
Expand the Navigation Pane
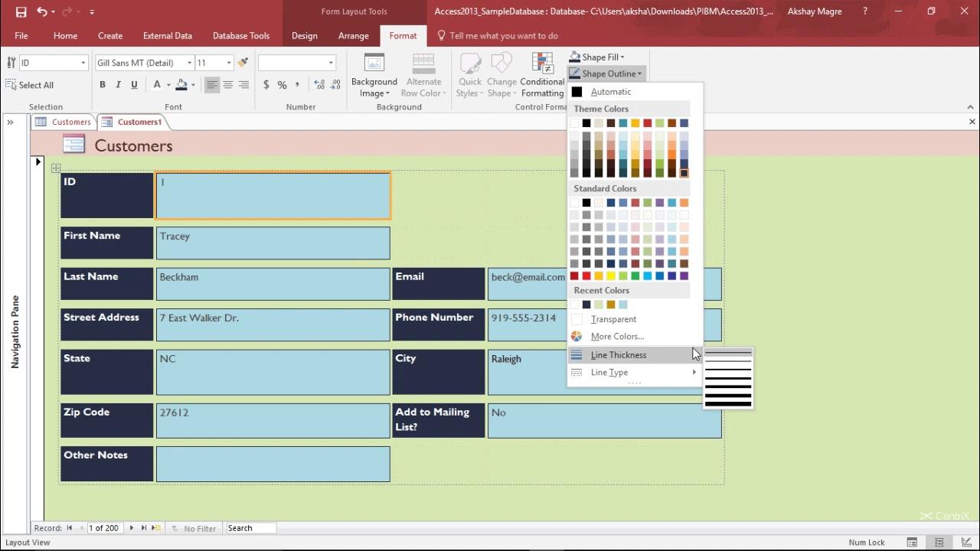[x=11, y=122]
